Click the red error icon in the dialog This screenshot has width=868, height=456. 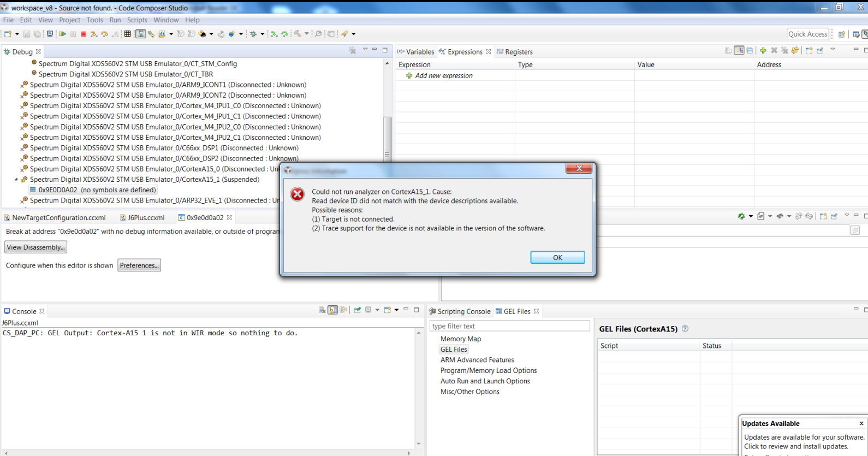(298, 194)
